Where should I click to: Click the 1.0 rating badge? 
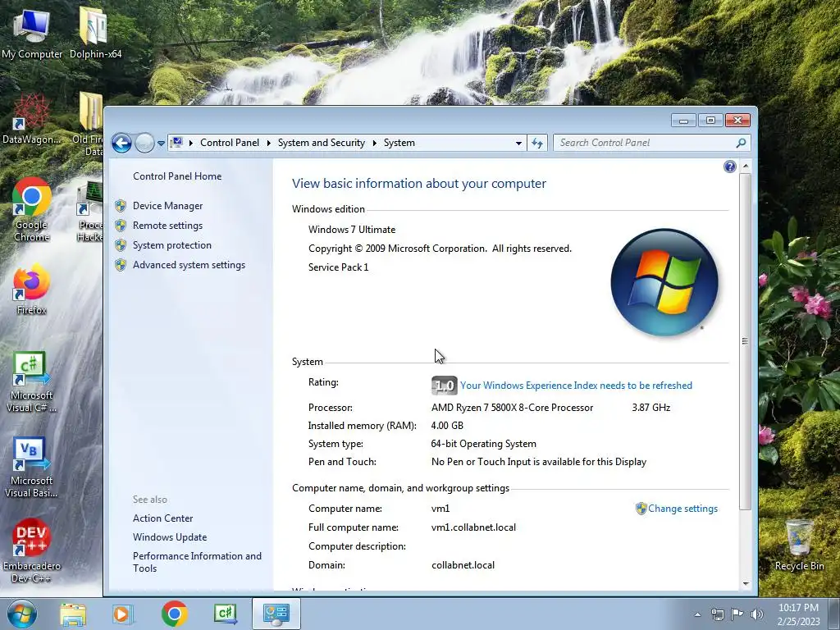click(444, 386)
